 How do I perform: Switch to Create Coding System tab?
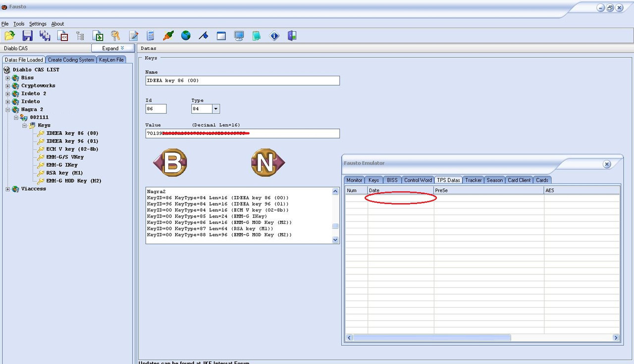click(71, 59)
